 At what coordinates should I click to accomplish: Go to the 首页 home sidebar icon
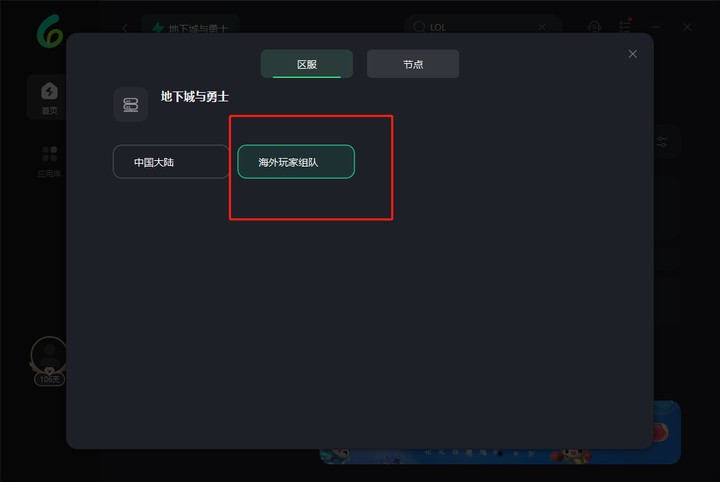(x=49, y=98)
